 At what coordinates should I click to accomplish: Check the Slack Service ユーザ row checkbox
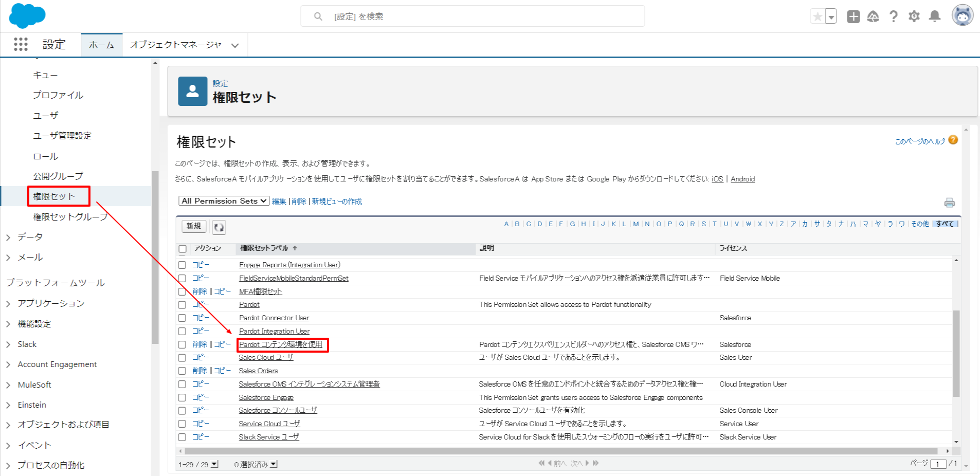[x=182, y=437]
